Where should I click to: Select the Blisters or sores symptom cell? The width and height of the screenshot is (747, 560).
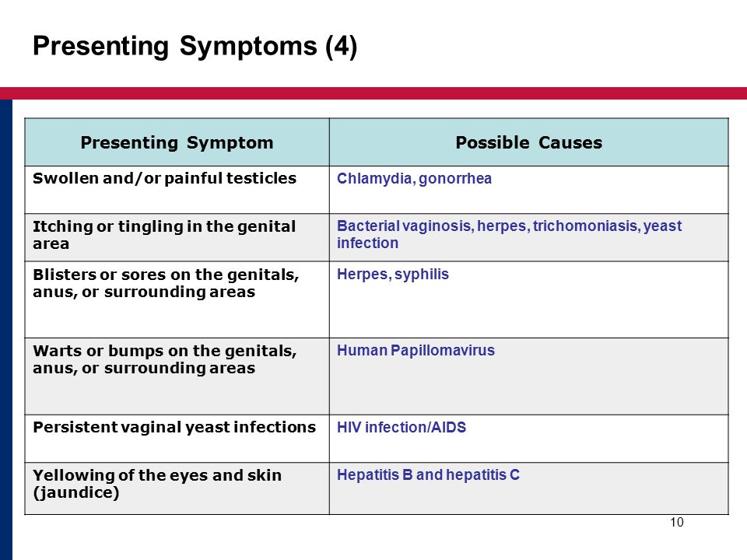click(177, 299)
